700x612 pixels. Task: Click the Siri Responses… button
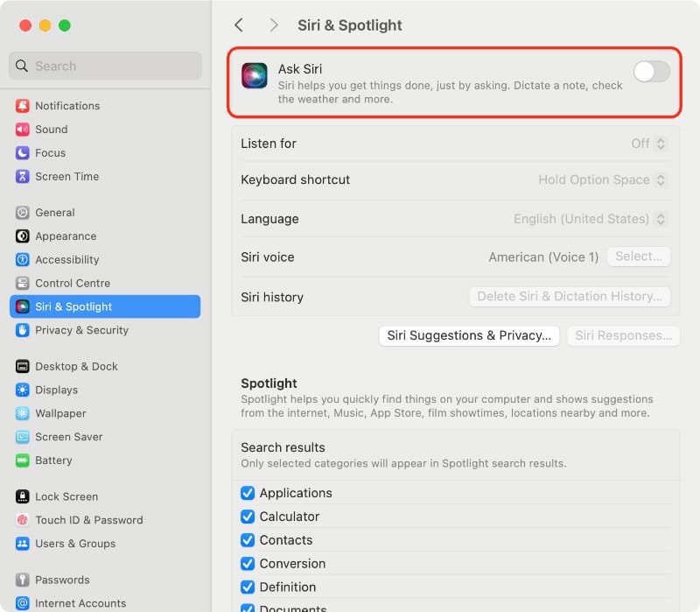click(x=623, y=335)
